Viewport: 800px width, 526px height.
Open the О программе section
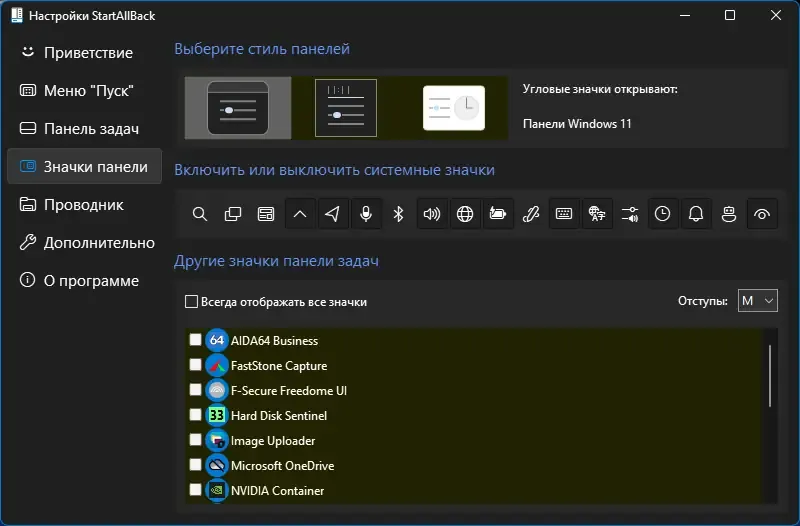click(x=84, y=281)
